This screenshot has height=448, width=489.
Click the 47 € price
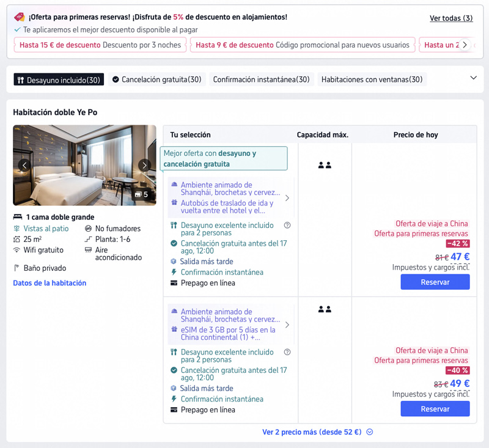coord(460,257)
